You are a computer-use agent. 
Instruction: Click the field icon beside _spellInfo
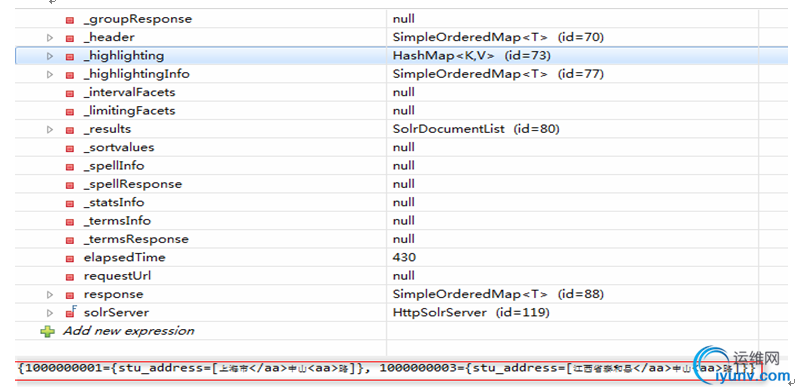pyautogui.click(x=70, y=166)
